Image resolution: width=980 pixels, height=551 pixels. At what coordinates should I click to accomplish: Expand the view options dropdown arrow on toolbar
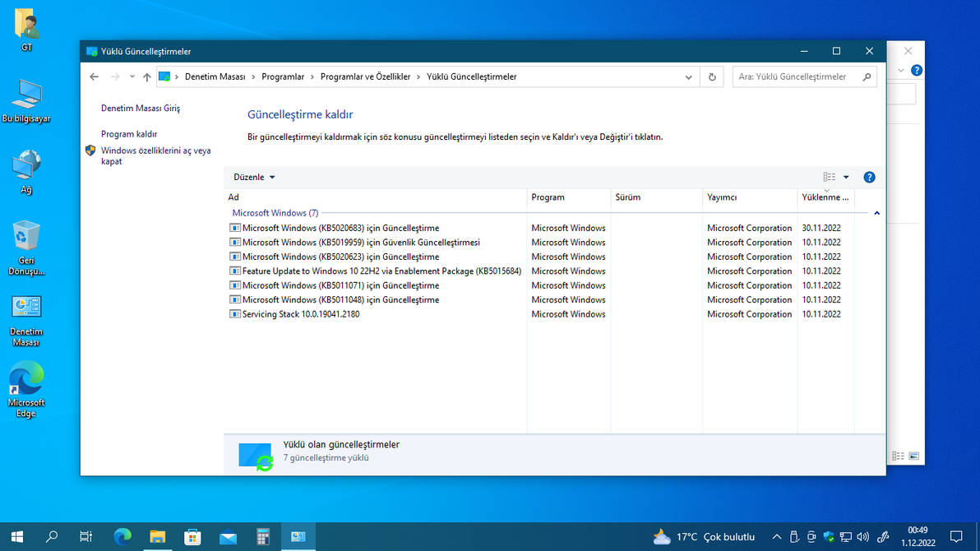847,176
